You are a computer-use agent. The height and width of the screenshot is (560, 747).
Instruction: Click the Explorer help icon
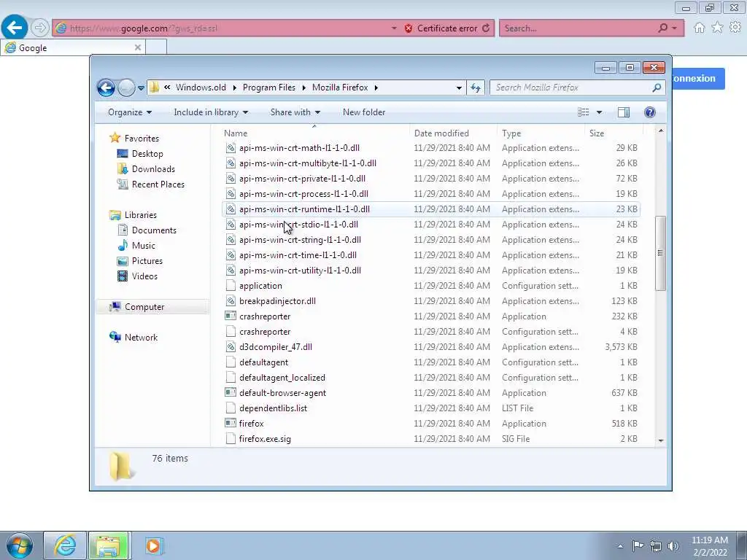click(x=650, y=112)
